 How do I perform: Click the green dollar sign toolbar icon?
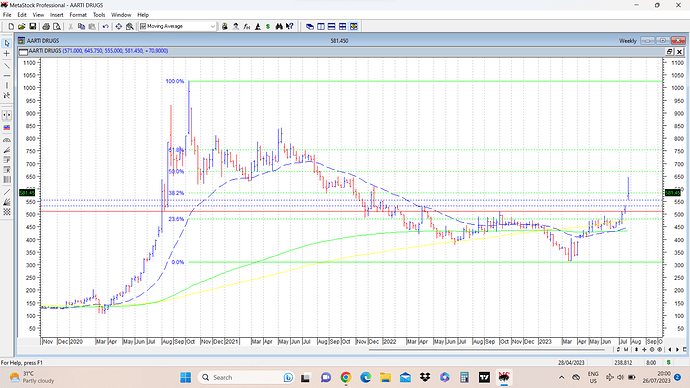coord(268,26)
